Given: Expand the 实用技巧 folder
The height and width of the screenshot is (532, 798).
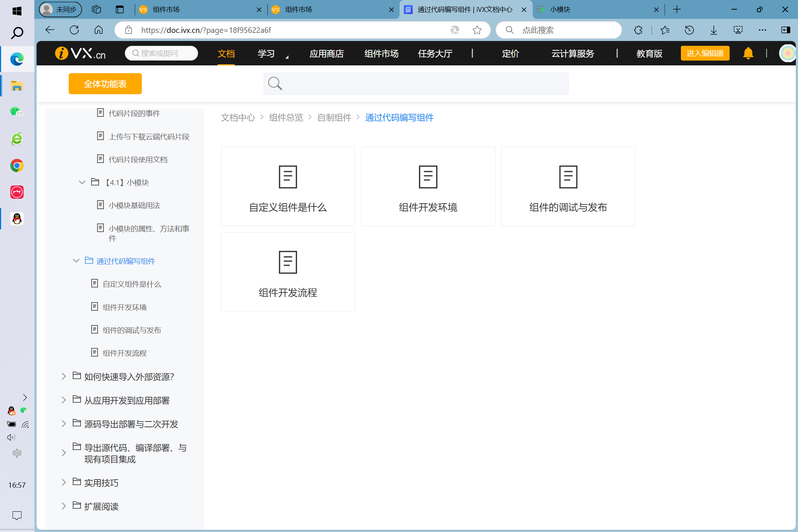Looking at the screenshot, I should [x=64, y=482].
